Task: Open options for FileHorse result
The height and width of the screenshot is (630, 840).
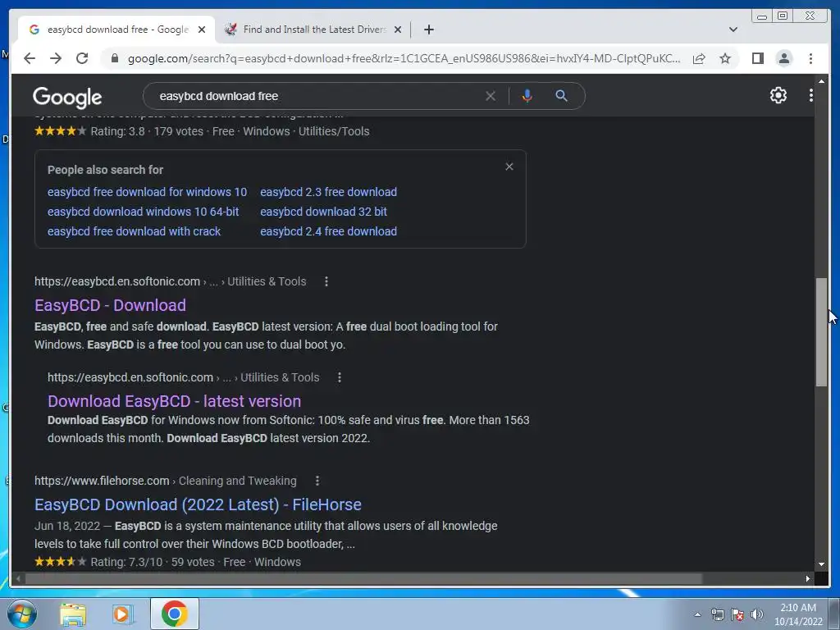Action: coord(317,481)
